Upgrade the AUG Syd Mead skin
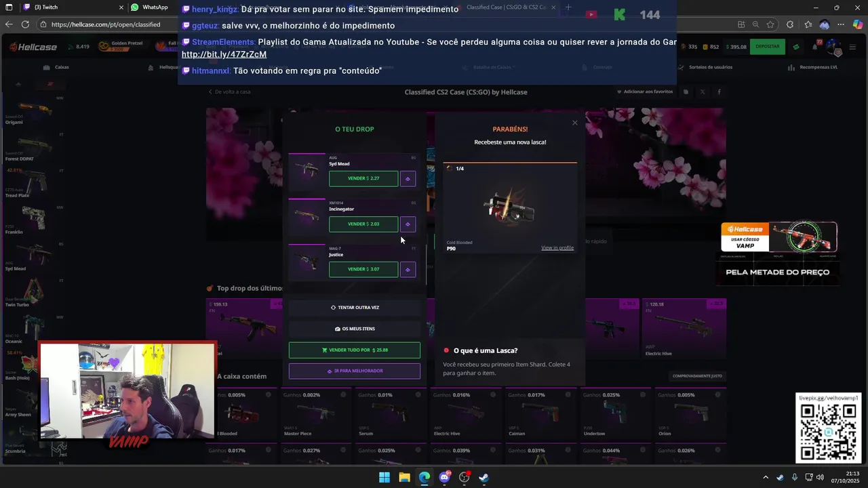This screenshot has height=488, width=868. tap(408, 179)
